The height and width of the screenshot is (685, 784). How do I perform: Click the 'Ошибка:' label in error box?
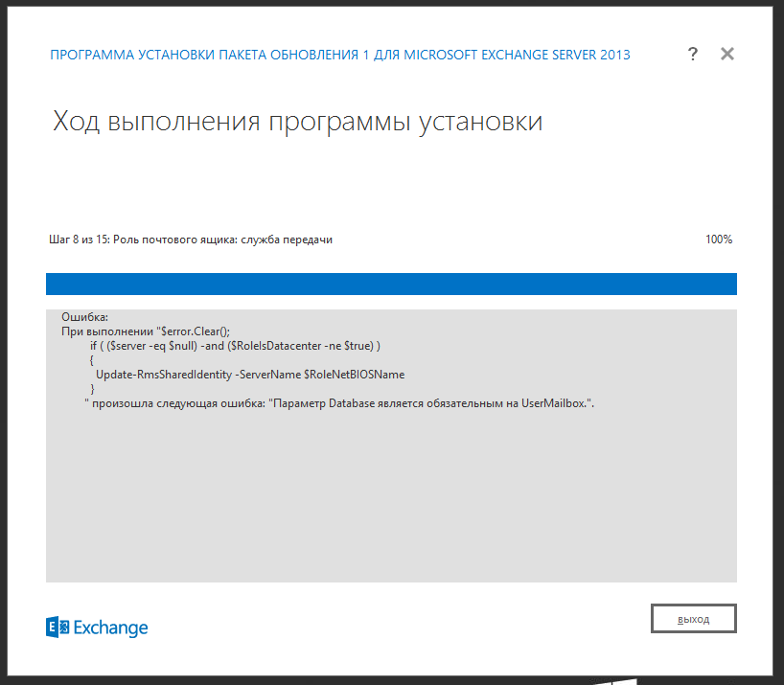point(84,317)
